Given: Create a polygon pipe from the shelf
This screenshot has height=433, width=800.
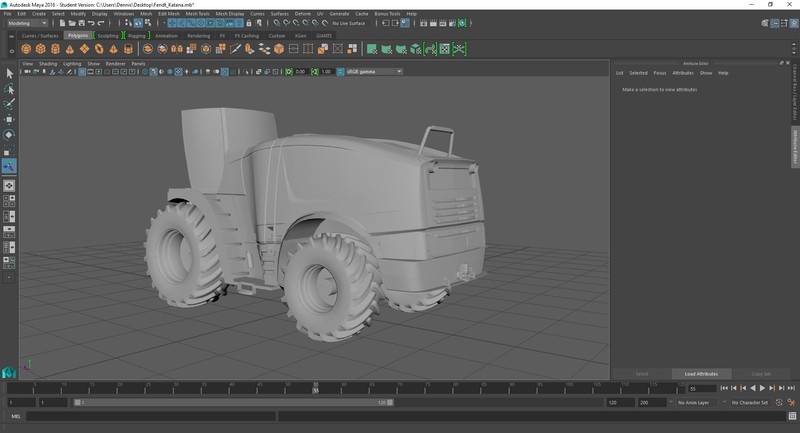Looking at the screenshot, I should coord(128,49).
